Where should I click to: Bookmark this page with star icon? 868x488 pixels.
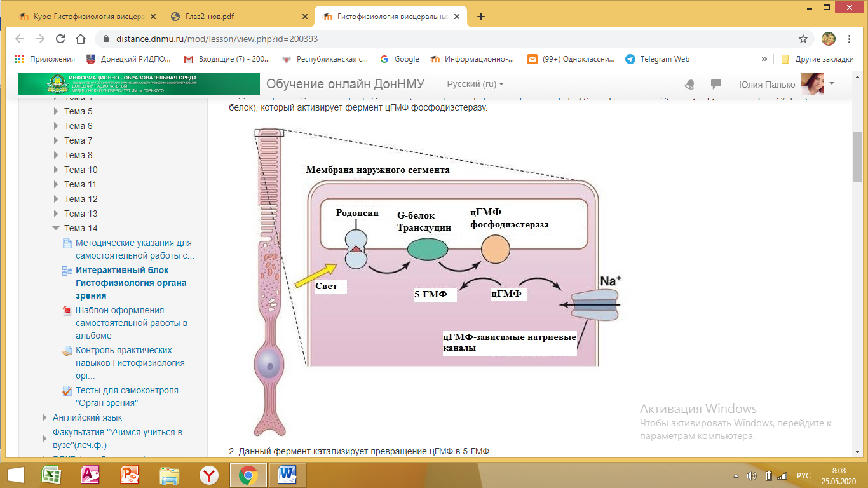[803, 39]
